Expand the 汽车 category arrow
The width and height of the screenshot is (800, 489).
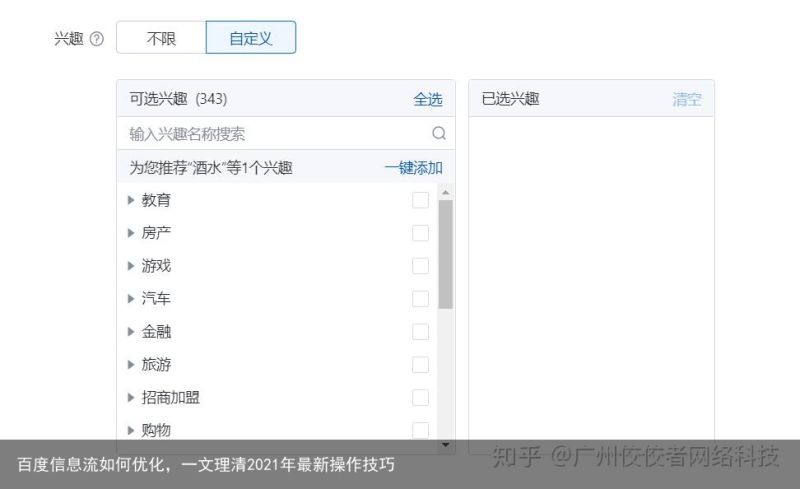tap(131, 299)
